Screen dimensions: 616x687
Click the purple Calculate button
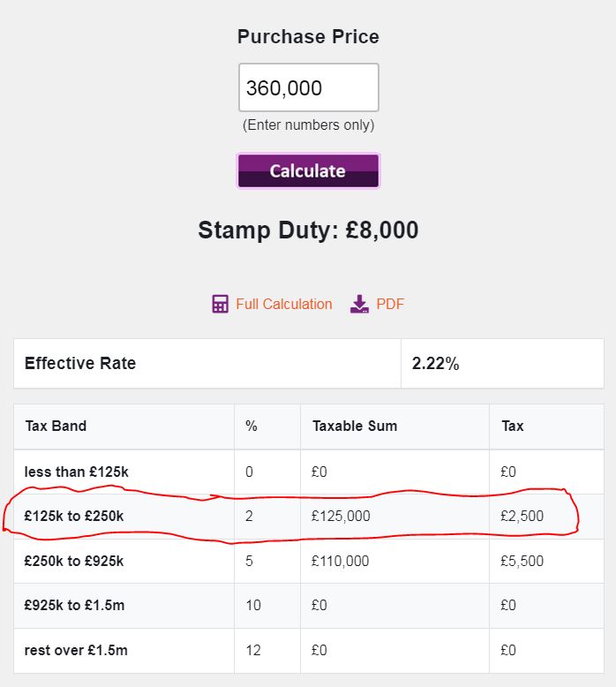308,171
